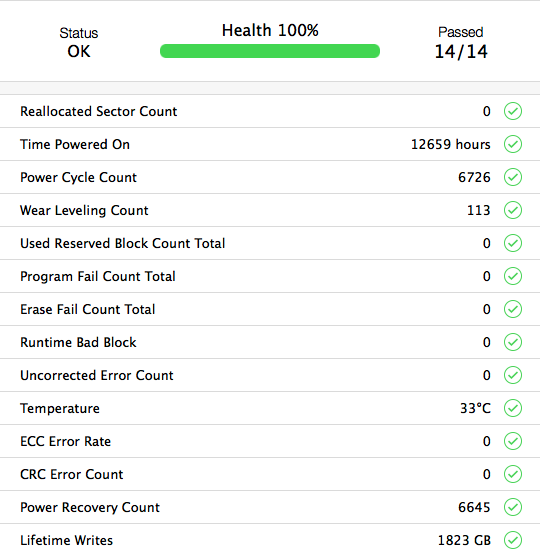Click the Lifetime Writes checkmark icon
This screenshot has height=556, width=540.
[513, 540]
